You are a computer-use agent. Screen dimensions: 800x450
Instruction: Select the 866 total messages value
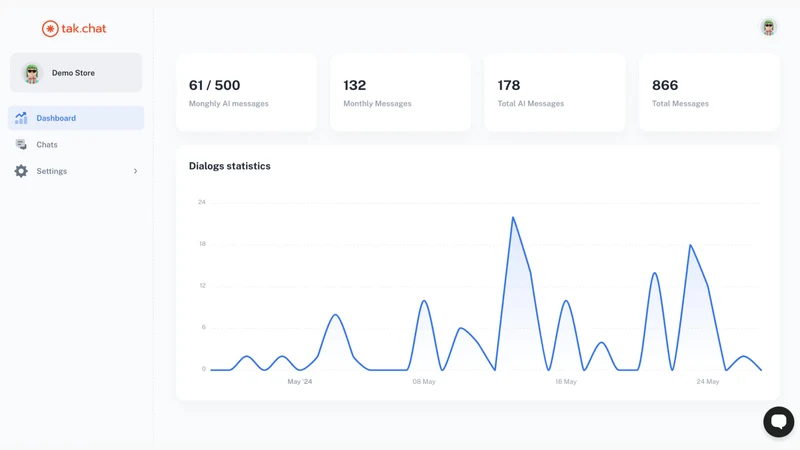click(665, 85)
